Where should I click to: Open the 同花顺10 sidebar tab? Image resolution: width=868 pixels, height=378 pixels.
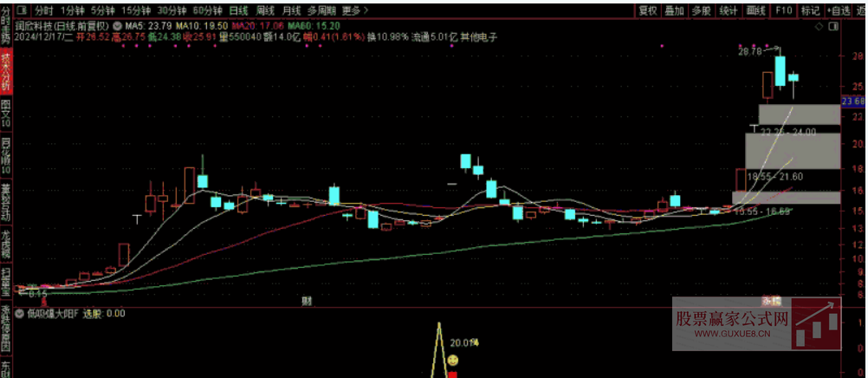pyautogui.click(x=5, y=156)
